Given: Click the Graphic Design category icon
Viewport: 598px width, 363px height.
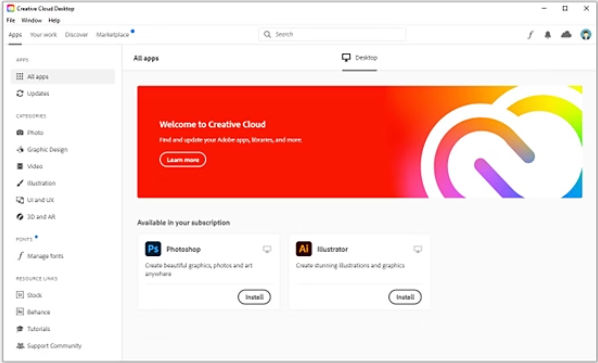Looking at the screenshot, I should coord(20,149).
